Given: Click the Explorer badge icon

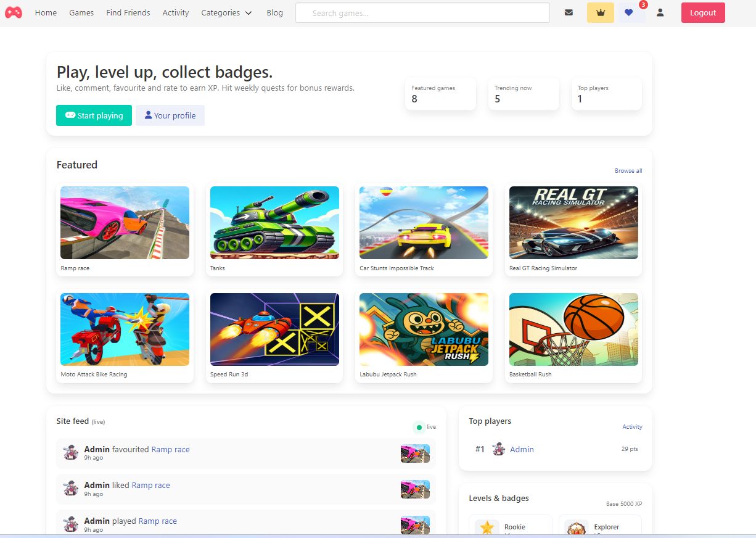Looking at the screenshot, I should [x=577, y=528].
